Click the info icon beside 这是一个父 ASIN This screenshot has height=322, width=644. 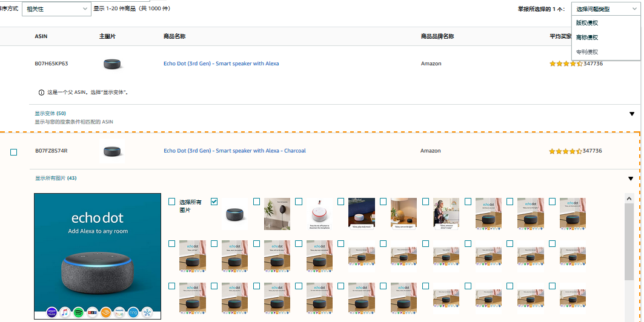[41, 92]
